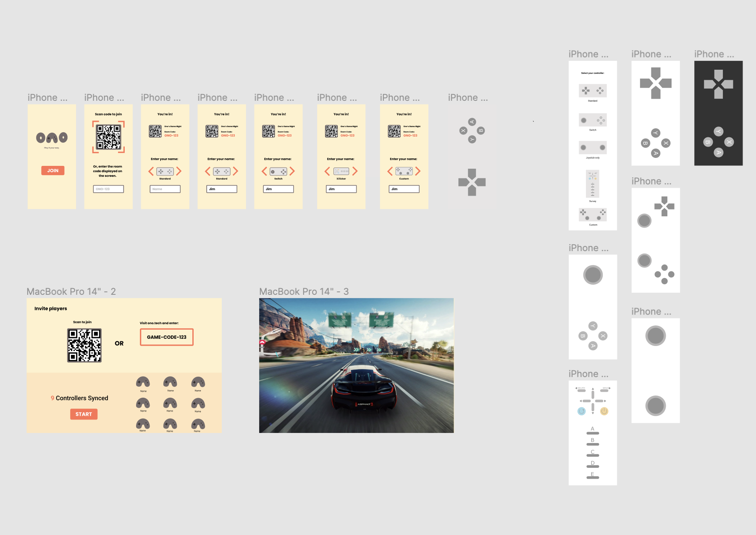
Task: Click the ONO logo on the splash screen
Action: coord(52,137)
